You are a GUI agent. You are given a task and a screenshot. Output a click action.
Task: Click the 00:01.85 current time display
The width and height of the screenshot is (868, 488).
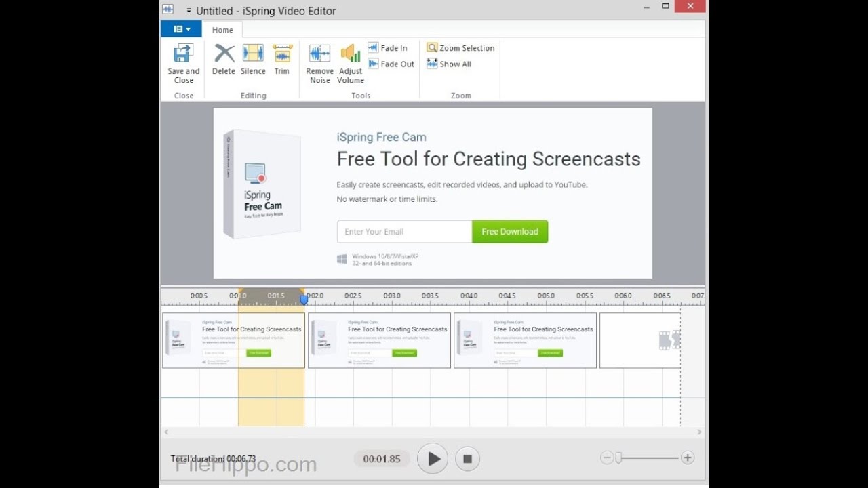point(382,459)
